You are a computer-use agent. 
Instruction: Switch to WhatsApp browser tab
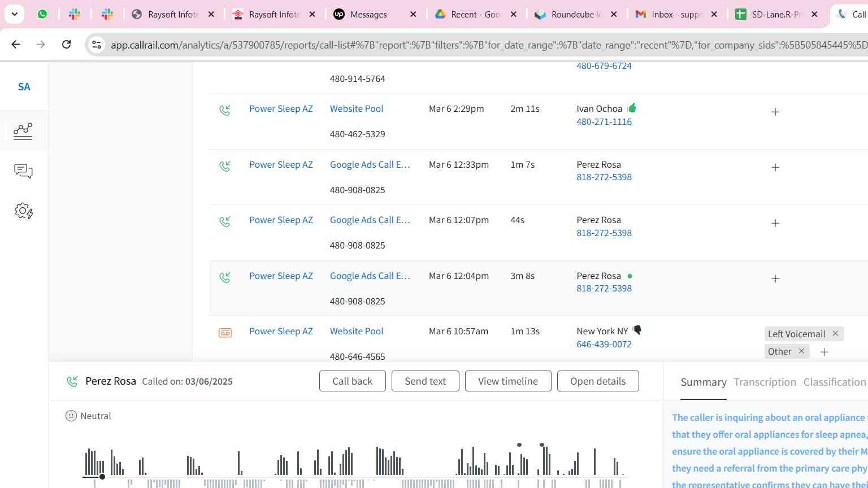42,14
